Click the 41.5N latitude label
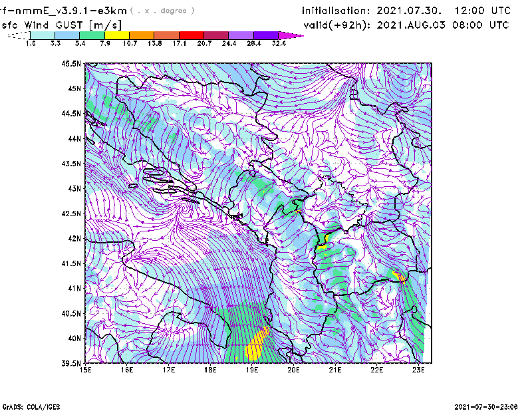532x411 pixels. [x=71, y=263]
